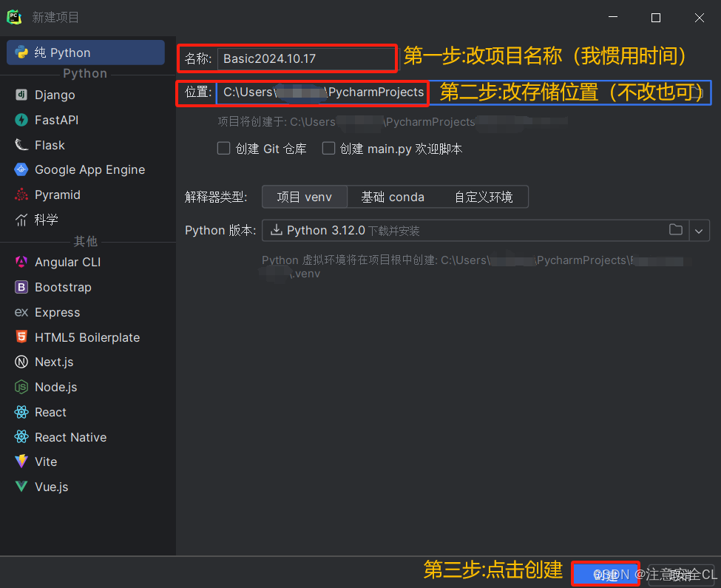Choose the Vue.js V icon

(x=21, y=487)
